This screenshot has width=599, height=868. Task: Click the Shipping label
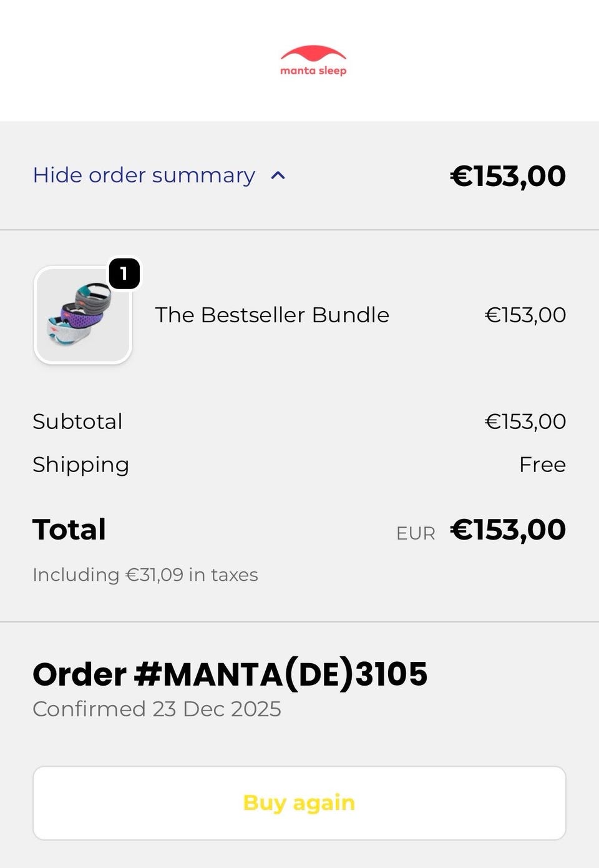tap(81, 465)
